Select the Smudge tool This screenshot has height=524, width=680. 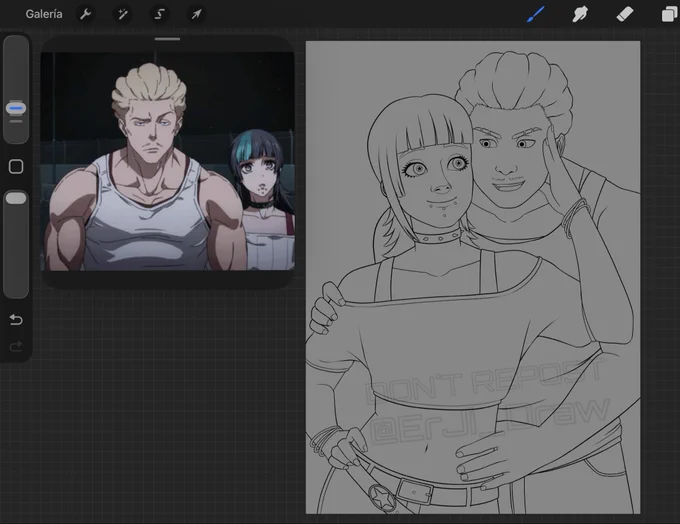coord(580,14)
